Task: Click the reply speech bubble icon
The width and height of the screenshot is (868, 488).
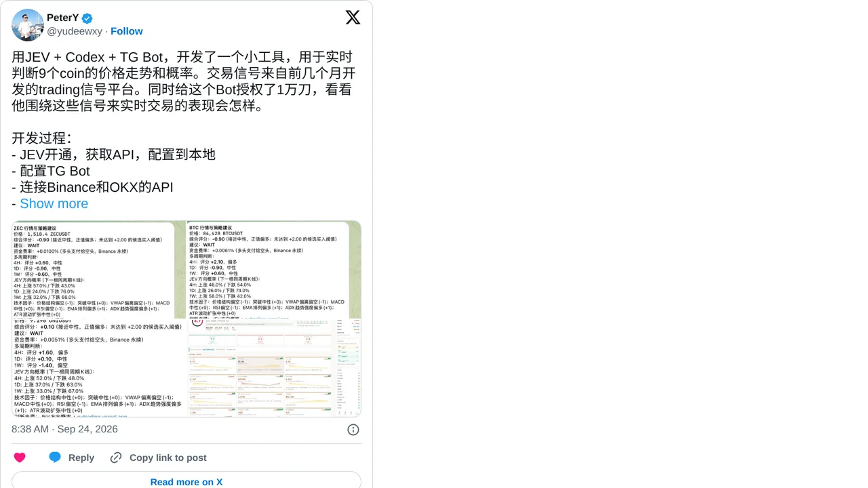Action: coord(55,457)
